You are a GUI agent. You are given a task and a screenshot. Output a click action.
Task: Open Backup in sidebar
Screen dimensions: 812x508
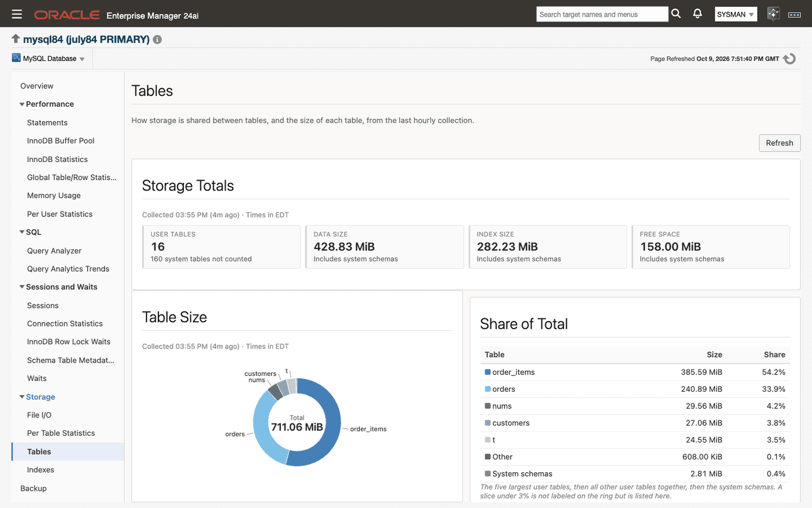click(33, 488)
